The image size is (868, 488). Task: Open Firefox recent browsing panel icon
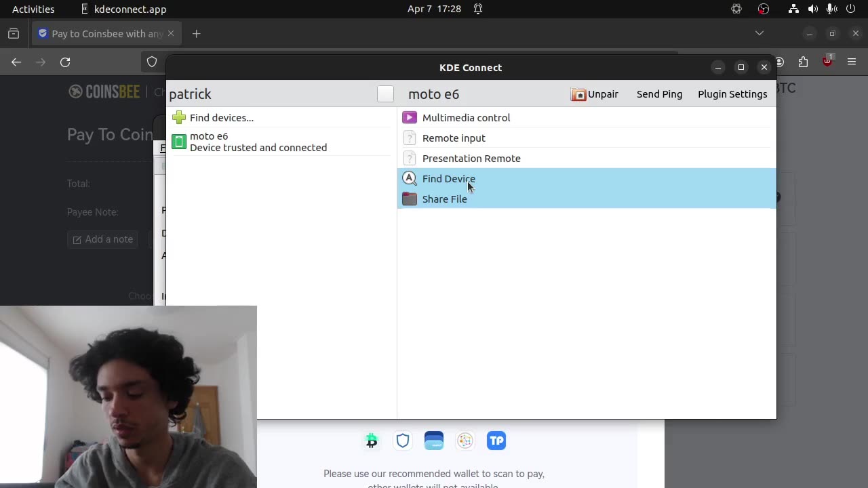pos(14,33)
